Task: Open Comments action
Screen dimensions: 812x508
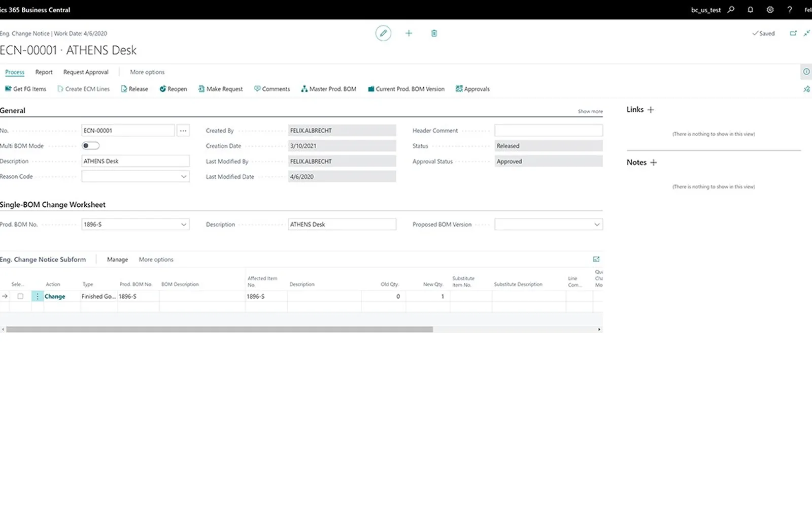Action: coord(272,89)
